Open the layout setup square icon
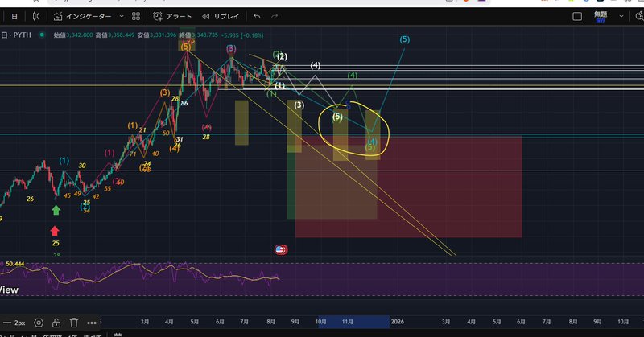 point(577,16)
